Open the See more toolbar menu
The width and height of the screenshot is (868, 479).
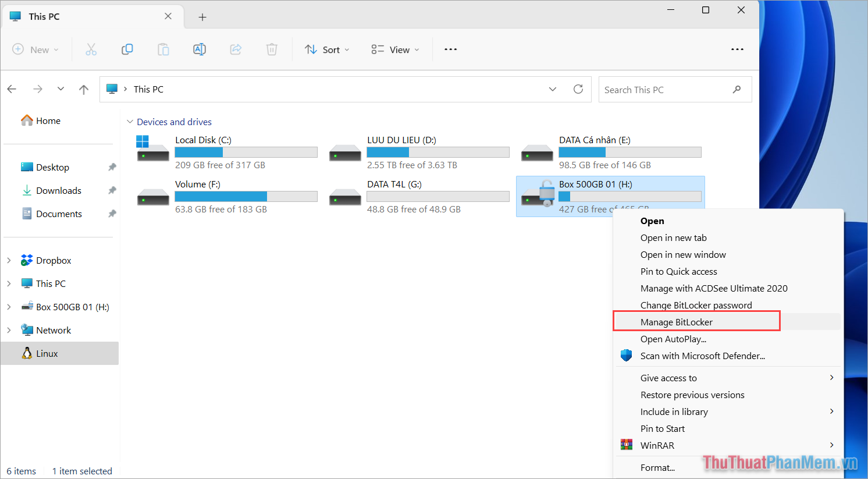tap(450, 49)
